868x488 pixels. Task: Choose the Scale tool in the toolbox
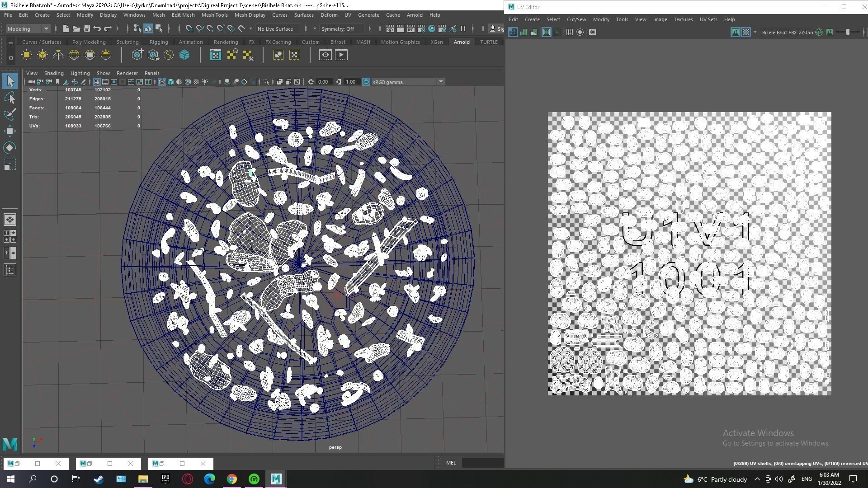point(10,164)
